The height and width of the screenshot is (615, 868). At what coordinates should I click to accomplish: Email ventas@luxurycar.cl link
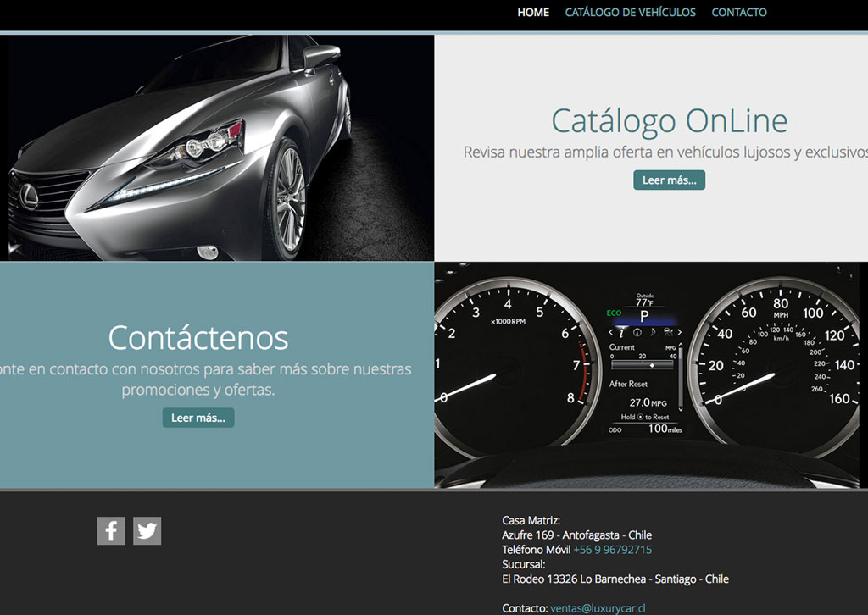click(x=598, y=608)
